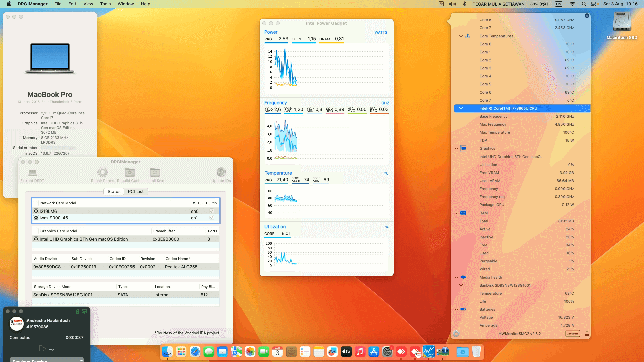This screenshot has height=362, width=644.
Task: Collapse the Core Temperatures section
Action: click(461, 36)
